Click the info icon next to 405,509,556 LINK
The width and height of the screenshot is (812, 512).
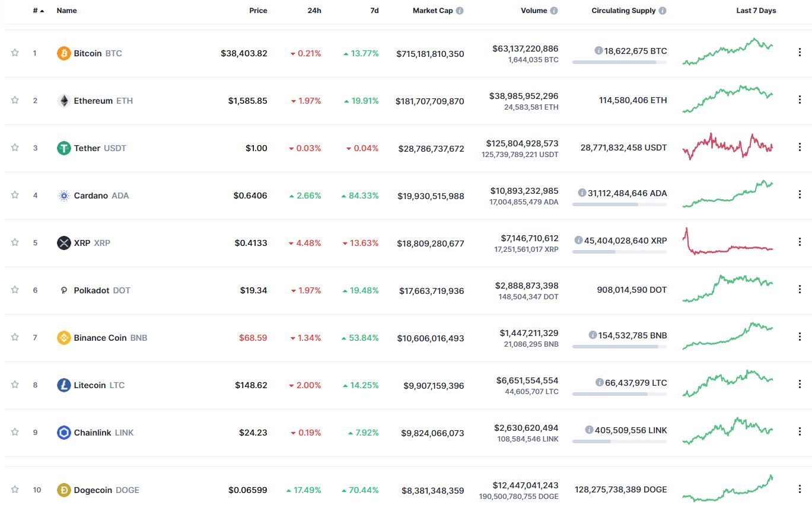point(589,430)
